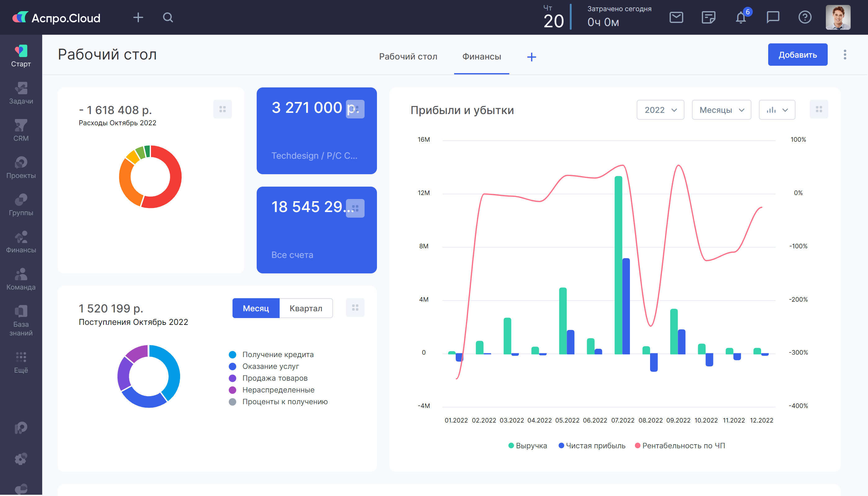
Task: Switch income widget to Месяц
Action: [x=256, y=308]
